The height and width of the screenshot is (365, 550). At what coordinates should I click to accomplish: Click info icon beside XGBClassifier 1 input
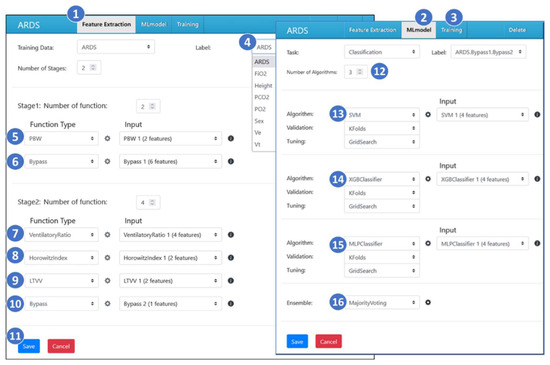click(x=537, y=179)
